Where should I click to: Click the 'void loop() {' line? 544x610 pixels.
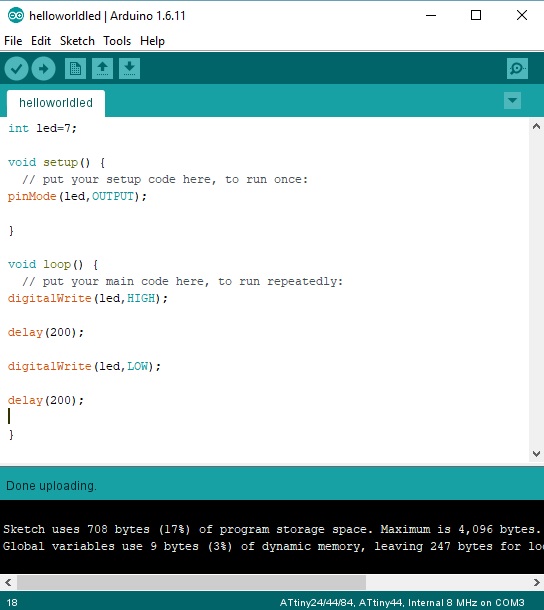pyautogui.click(x=53, y=265)
